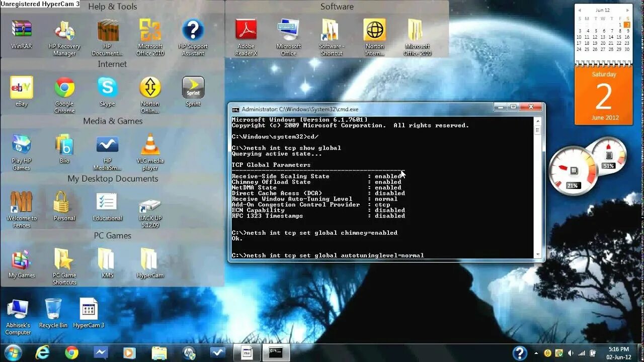Viewport: 644px width, 362px height.
Task: Open the KMS folder icon
Action: 107,263
